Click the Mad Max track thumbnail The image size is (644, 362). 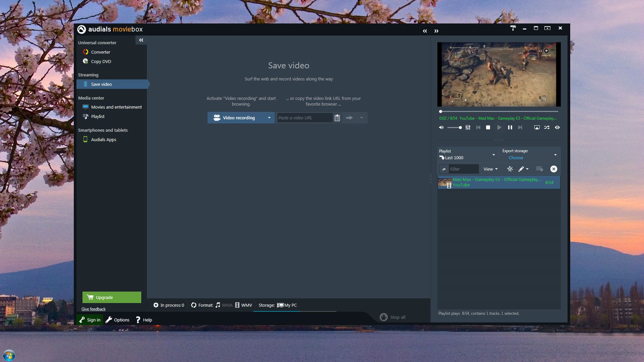(445, 182)
